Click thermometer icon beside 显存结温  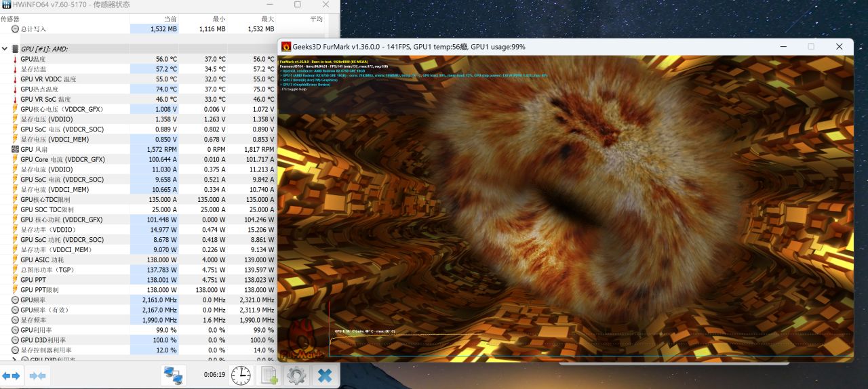point(15,69)
